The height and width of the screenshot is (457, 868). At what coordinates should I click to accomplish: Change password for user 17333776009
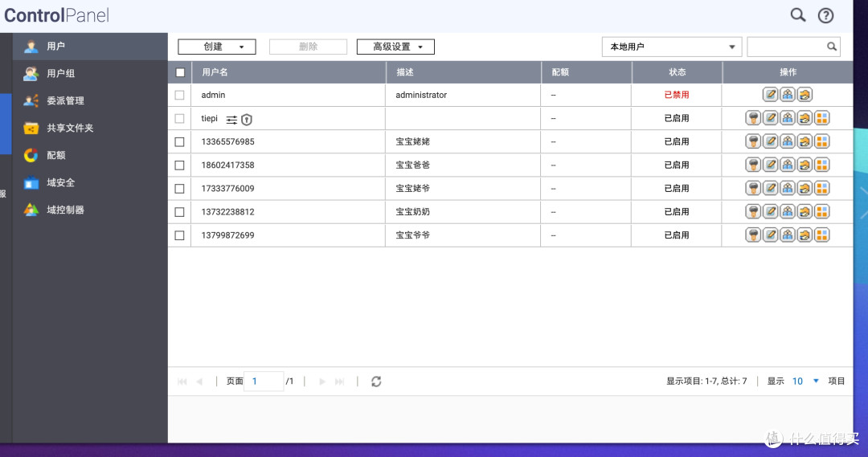tap(753, 188)
